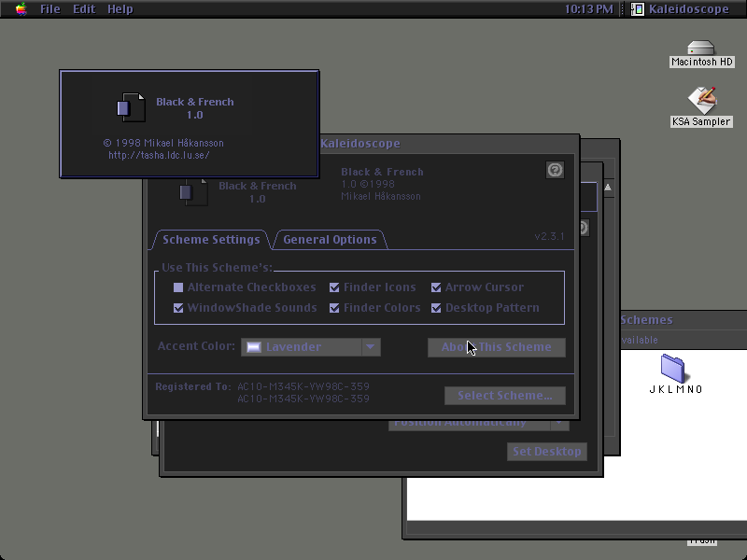This screenshot has height=560, width=747.
Task: Click the 10:13 PM menu bar clock
Action: [588, 9]
